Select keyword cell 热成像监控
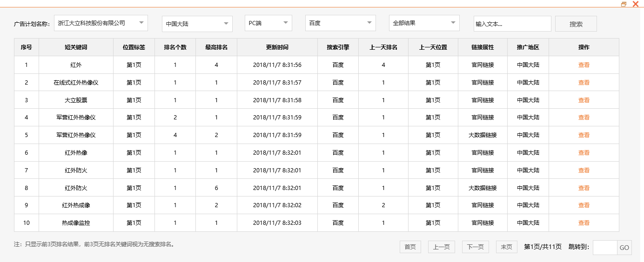 pos(76,223)
